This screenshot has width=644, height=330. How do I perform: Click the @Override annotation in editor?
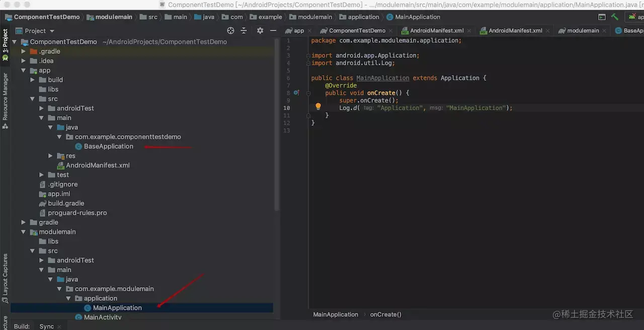coord(341,86)
